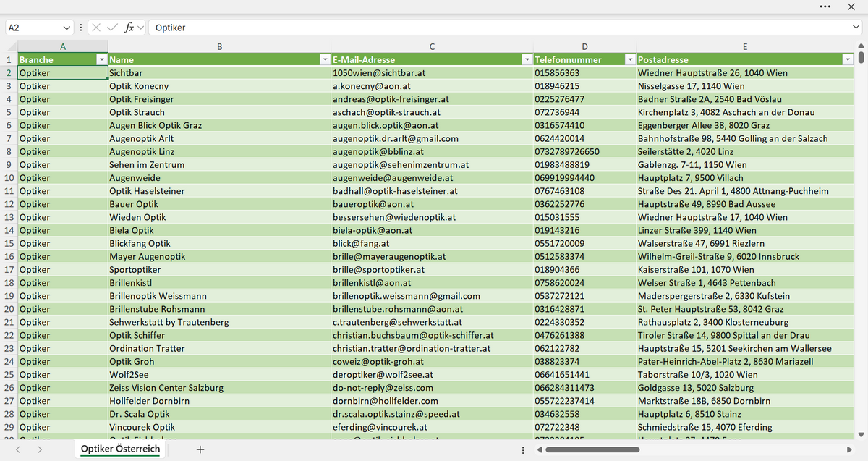Select the cell containing Brillenstube Rohsmann

tap(219, 309)
